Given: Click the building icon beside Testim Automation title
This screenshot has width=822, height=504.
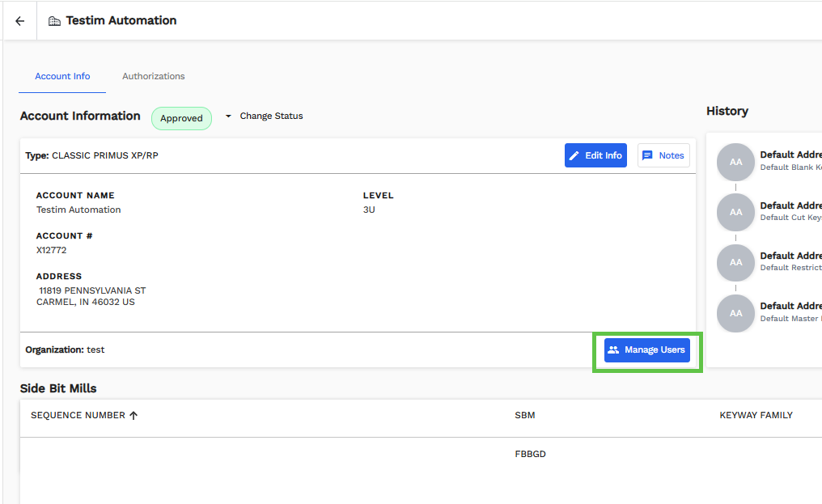Looking at the screenshot, I should (54, 21).
